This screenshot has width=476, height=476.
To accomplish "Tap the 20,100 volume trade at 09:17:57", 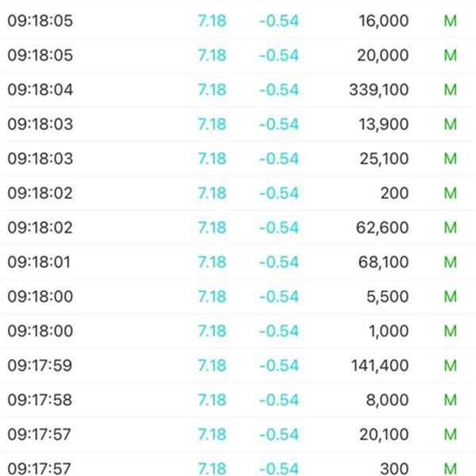I will (238, 434).
